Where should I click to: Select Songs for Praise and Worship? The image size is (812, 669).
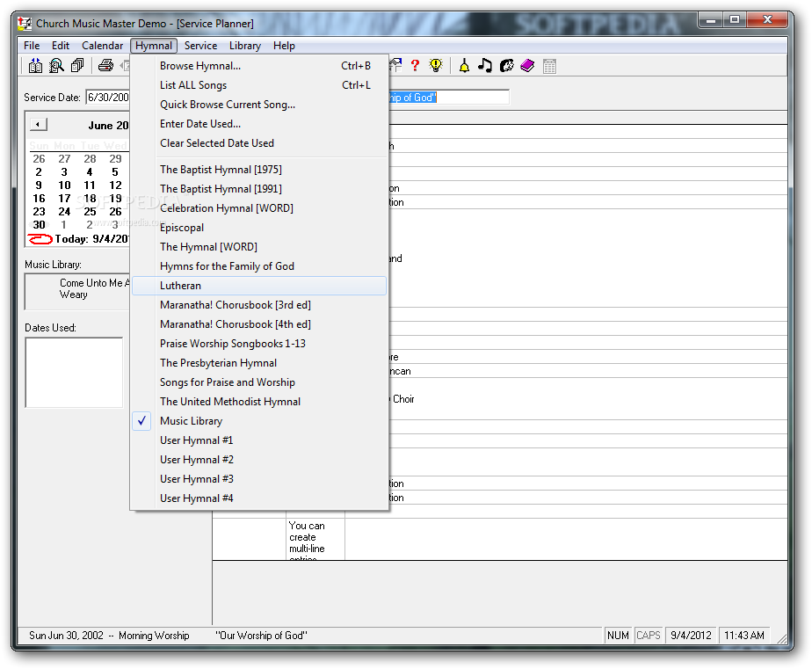(259, 382)
